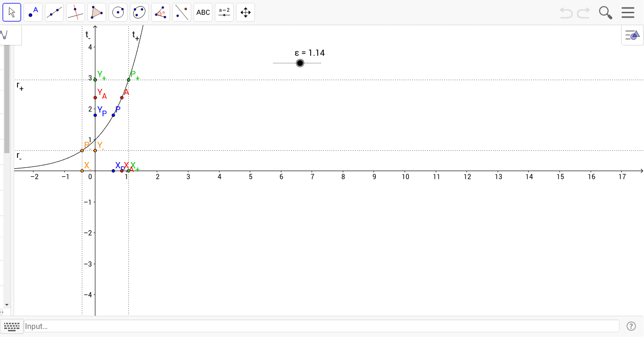Select the Move Graphics View tool

pyautogui.click(x=246, y=12)
